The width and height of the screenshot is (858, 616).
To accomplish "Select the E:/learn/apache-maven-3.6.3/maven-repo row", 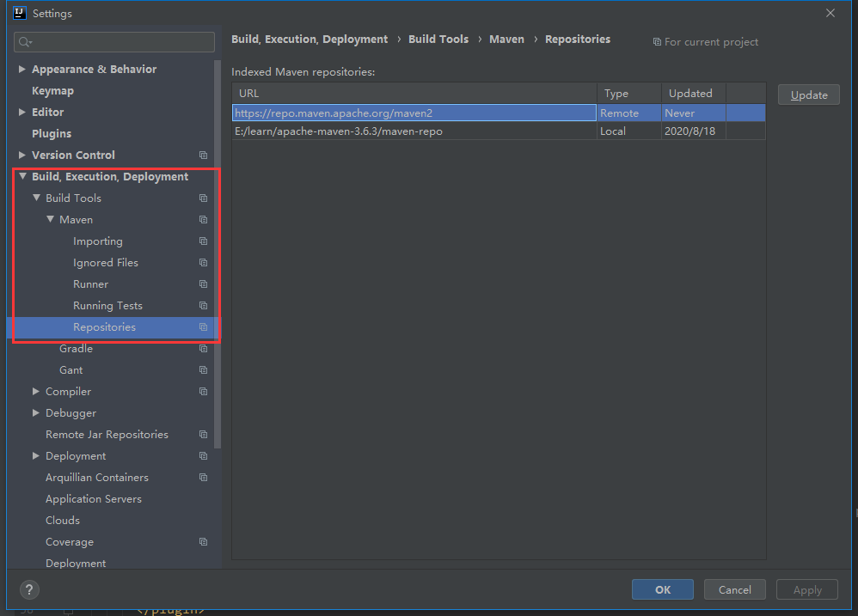I will (499, 131).
